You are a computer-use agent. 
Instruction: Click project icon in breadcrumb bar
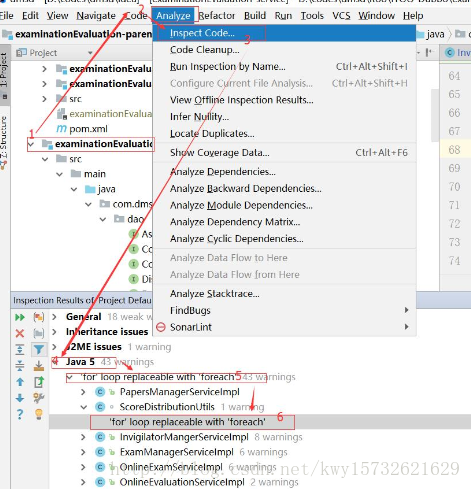[x=7, y=34]
